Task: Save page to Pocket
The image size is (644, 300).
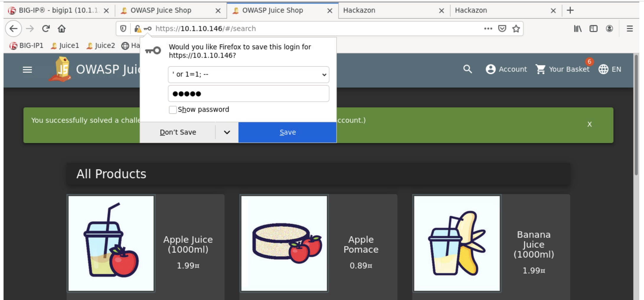Action: coord(502,29)
